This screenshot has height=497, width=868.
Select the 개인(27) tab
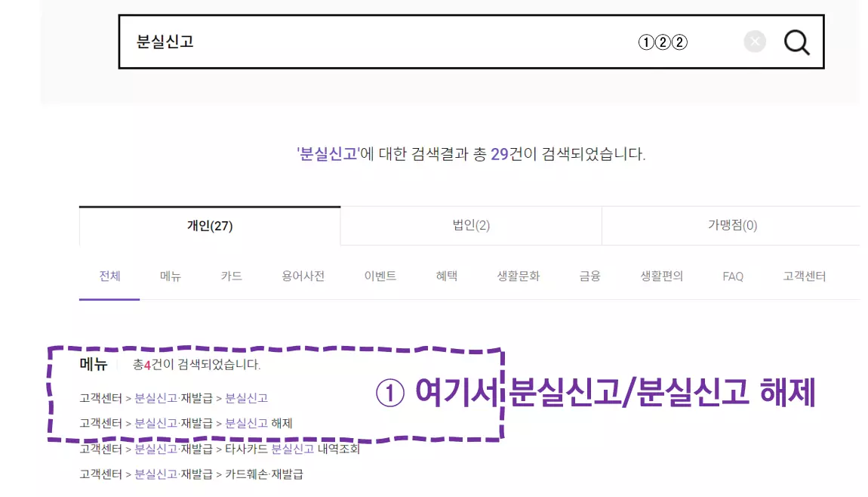click(x=211, y=226)
